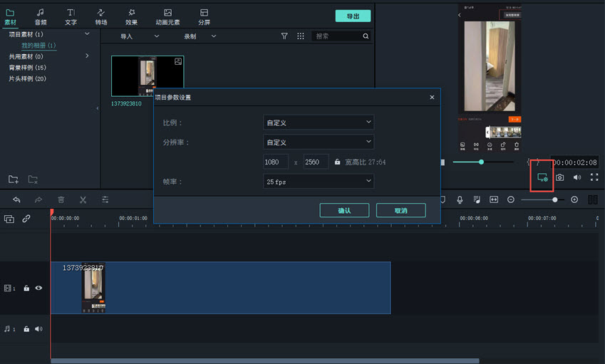Click the microphone voiceover icon
605x364 pixels.
(460, 199)
